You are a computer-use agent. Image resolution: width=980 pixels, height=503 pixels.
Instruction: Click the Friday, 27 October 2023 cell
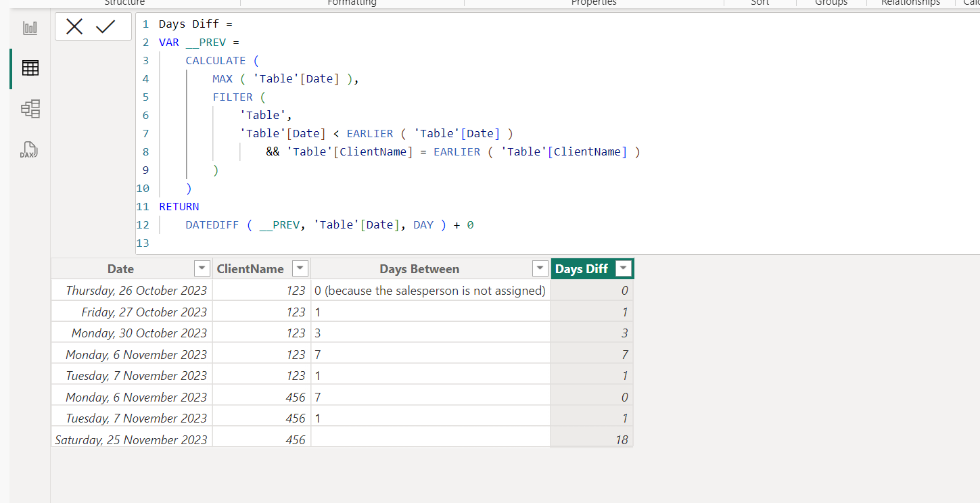[132, 312]
